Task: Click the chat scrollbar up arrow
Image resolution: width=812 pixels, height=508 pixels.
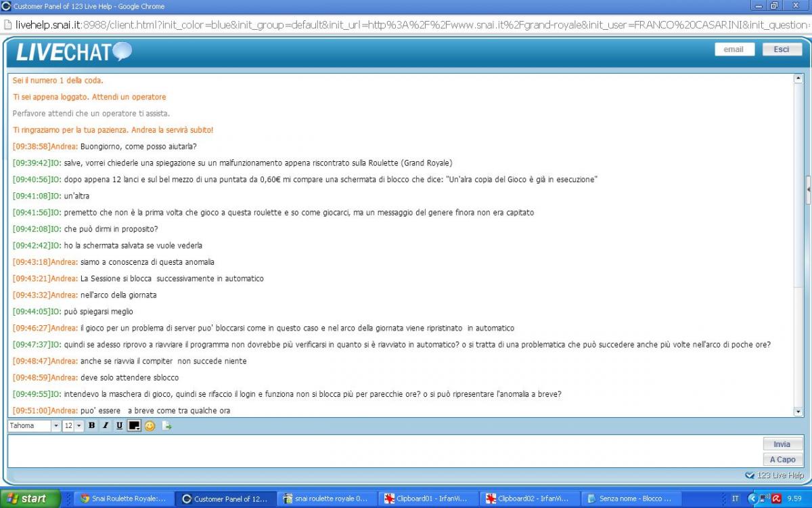Action: click(x=798, y=79)
